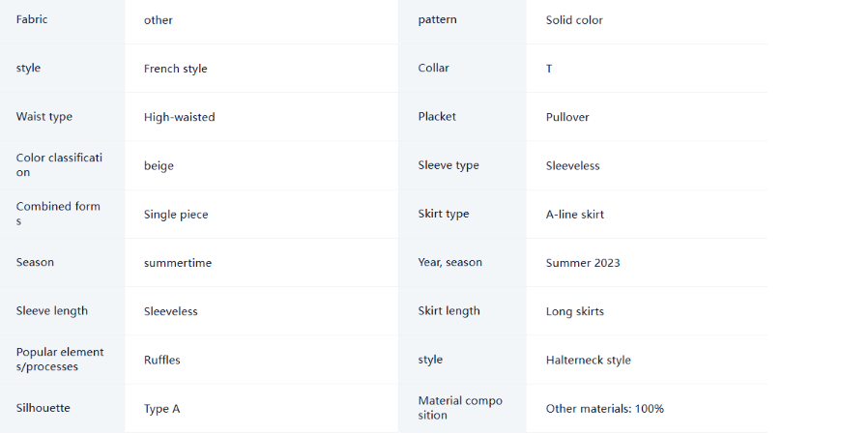Click the 'Material composition' label
Viewport: 868px width, 434px height.
(x=460, y=408)
